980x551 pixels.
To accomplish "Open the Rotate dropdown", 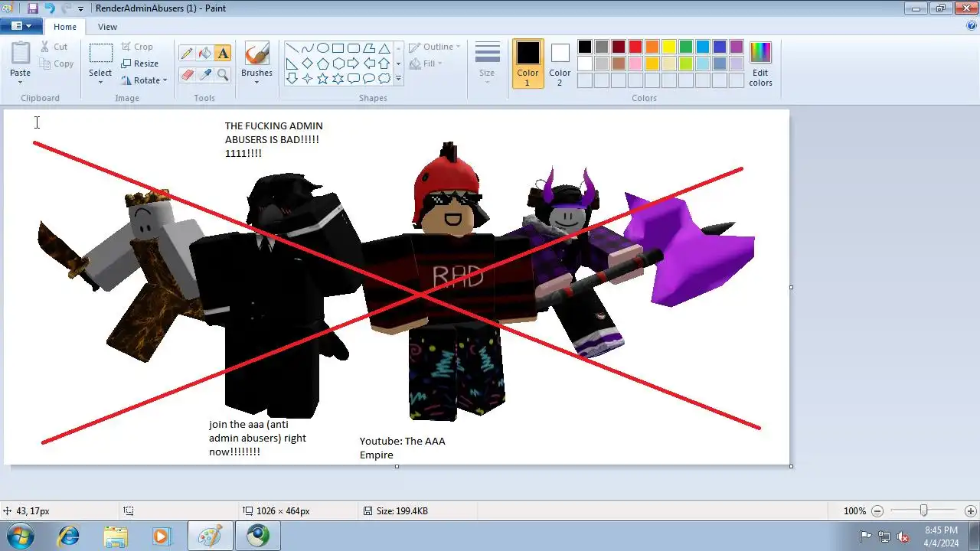I will click(x=144, y=80).
